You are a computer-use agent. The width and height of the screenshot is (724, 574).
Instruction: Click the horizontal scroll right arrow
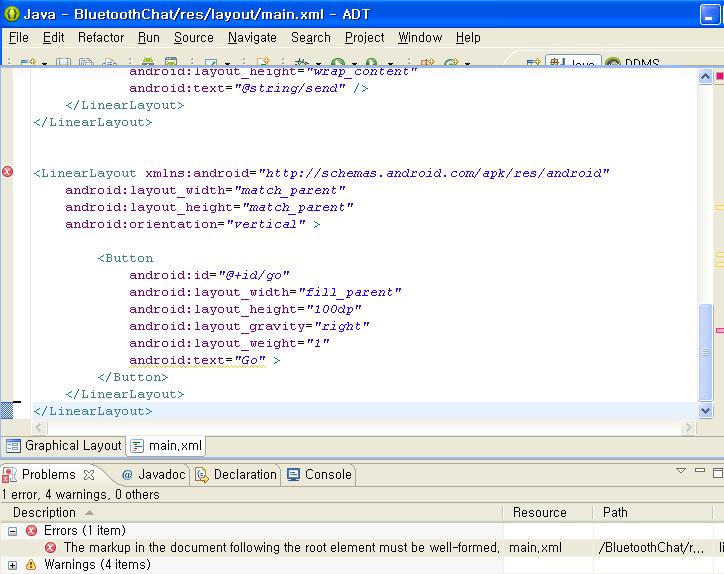pyautogui.click(x=688, y=428)
